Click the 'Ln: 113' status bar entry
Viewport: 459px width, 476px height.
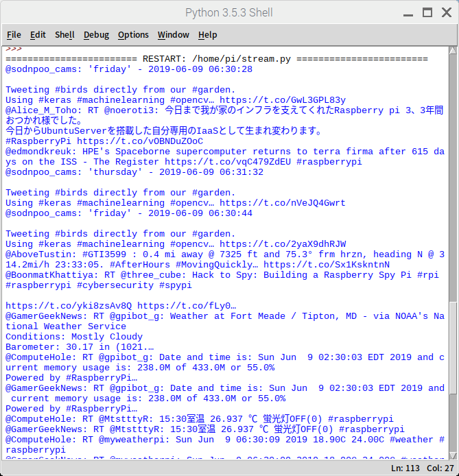[x=405, y=468]
